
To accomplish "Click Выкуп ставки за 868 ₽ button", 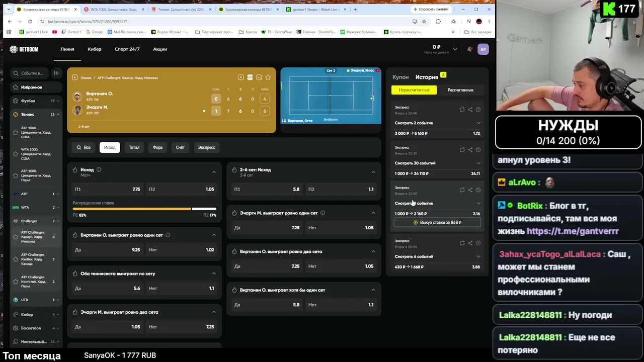I will [437, 222].
